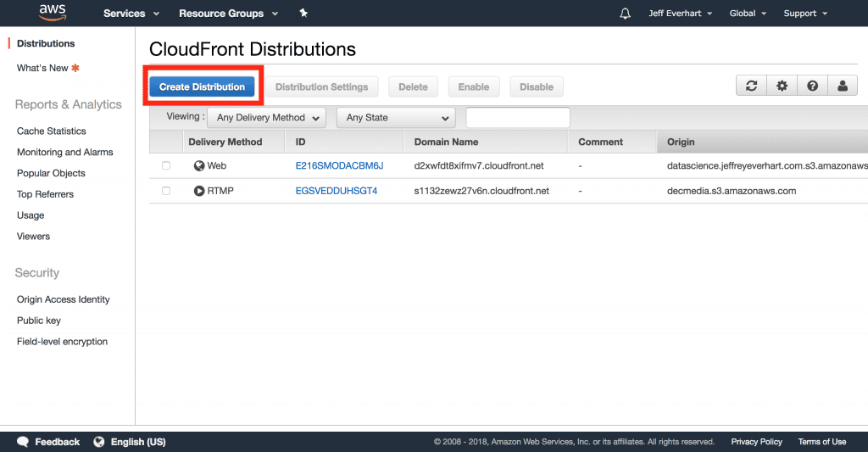Click the Create Distribution button

tap(202, 86)
